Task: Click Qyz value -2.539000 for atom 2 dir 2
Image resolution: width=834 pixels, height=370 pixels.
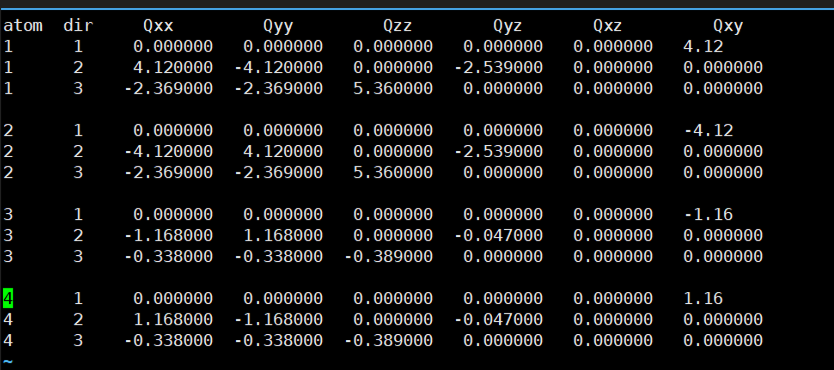Action: (498, 152)
